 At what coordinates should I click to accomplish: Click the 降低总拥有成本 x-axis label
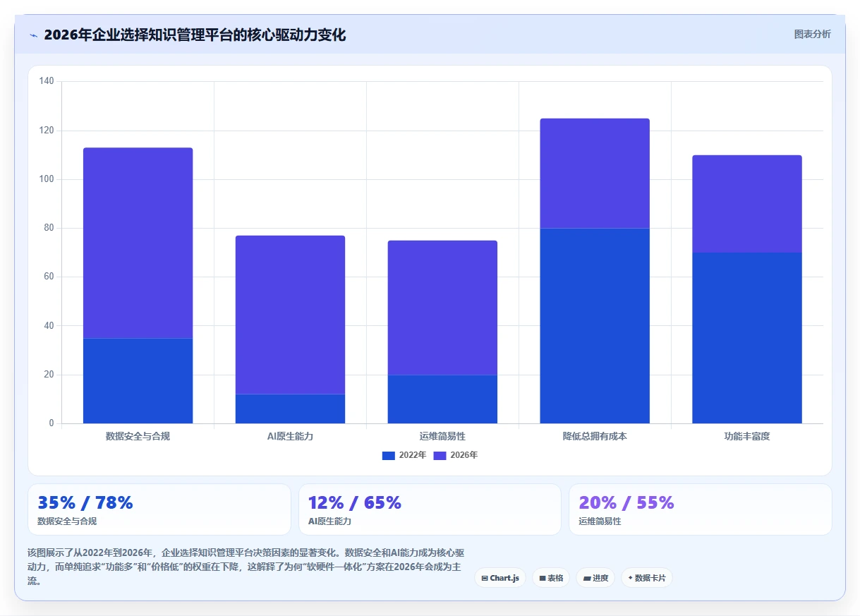coord(595,436)
